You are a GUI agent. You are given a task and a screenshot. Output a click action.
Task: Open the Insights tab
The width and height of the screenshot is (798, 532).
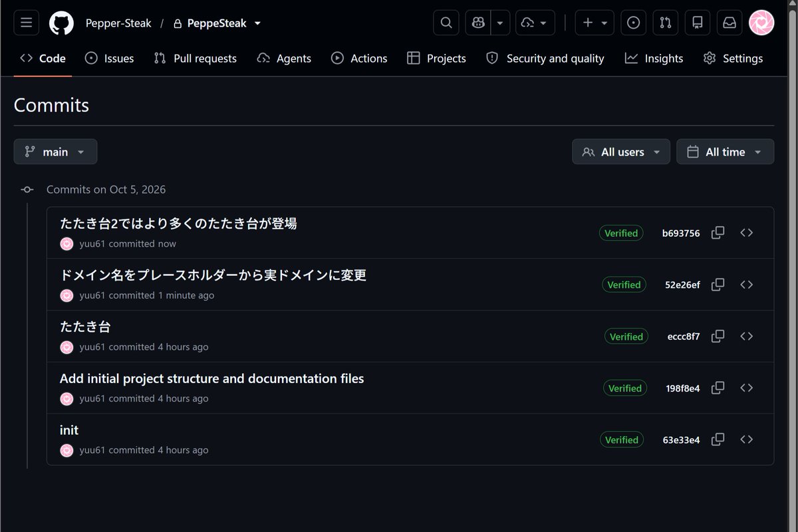(x=654, y=59)
